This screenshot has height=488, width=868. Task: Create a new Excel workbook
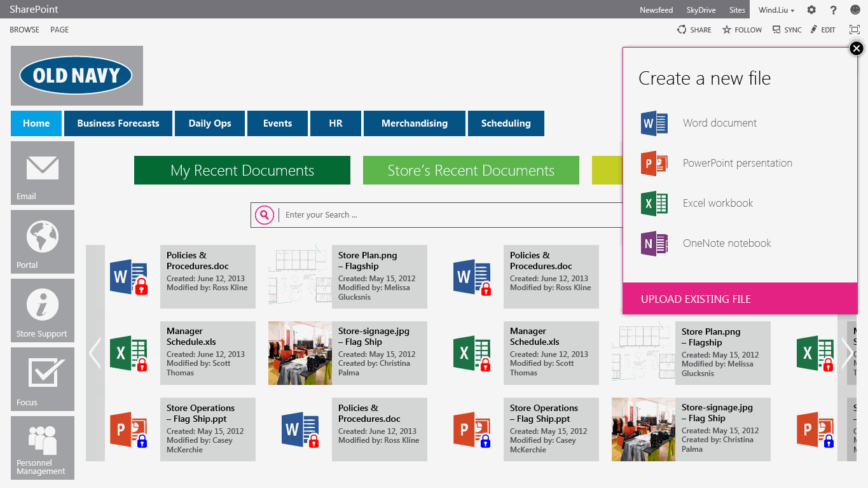point(718,203)
